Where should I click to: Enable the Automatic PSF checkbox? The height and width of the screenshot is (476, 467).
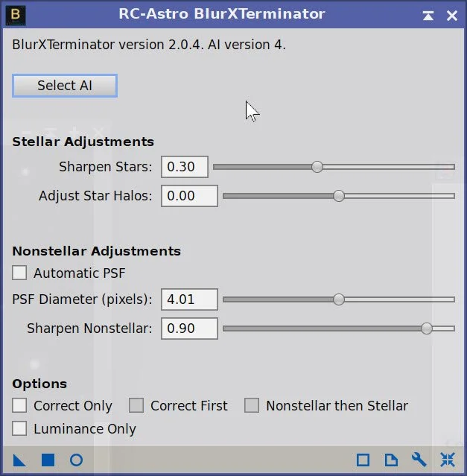(x=19, y=273)
